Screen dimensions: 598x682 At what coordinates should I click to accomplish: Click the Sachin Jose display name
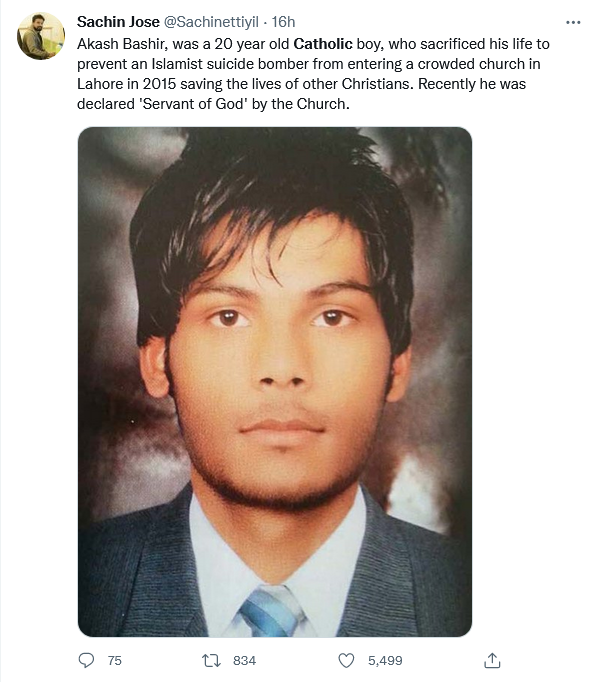118,22
